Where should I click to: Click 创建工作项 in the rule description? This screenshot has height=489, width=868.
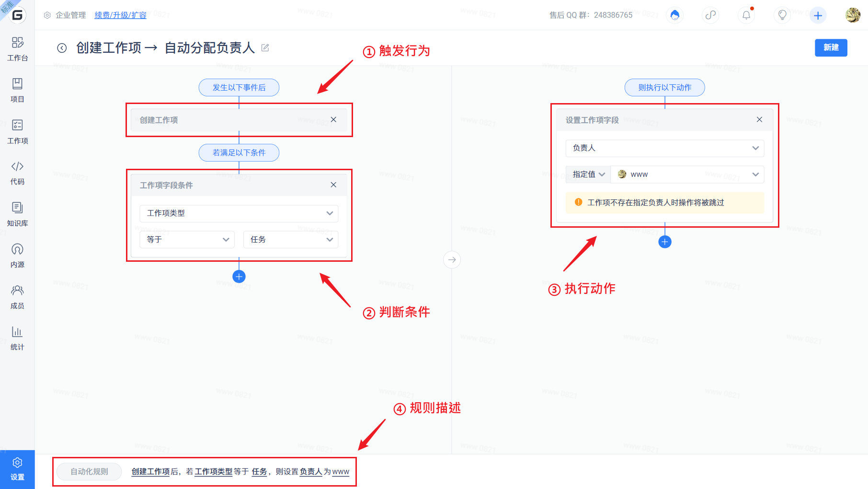pyautogui.click(x=151, y=472)
